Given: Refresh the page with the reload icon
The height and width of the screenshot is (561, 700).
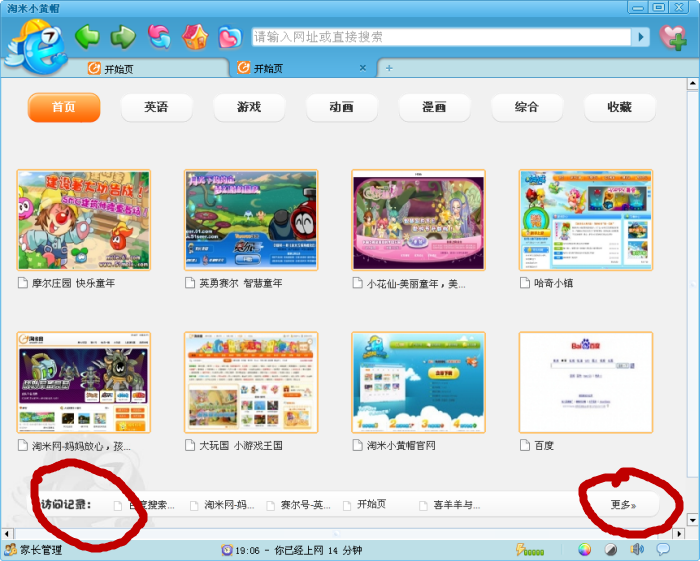Looking at the screenshot, I should [159, 37].
